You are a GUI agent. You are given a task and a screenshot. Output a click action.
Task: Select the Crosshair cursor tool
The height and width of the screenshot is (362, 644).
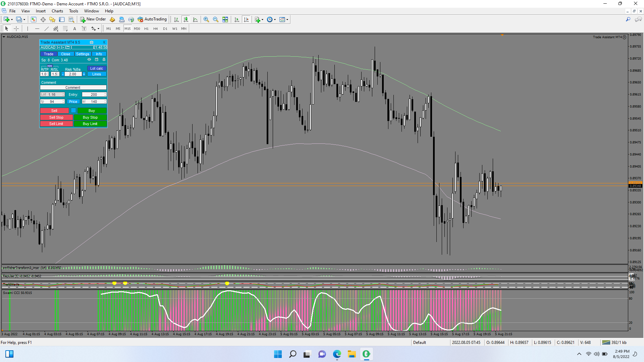click(x=16, y=29)
